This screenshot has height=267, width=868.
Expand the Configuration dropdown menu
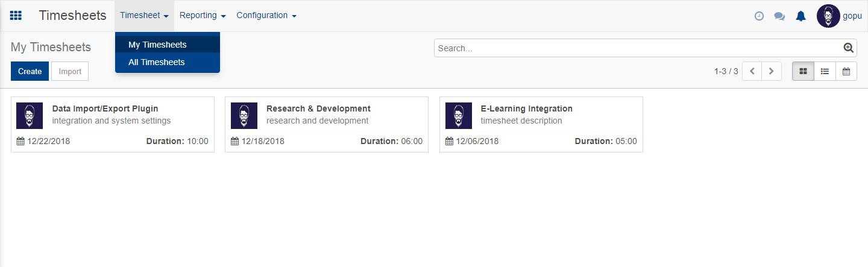(x=266, y=16)
